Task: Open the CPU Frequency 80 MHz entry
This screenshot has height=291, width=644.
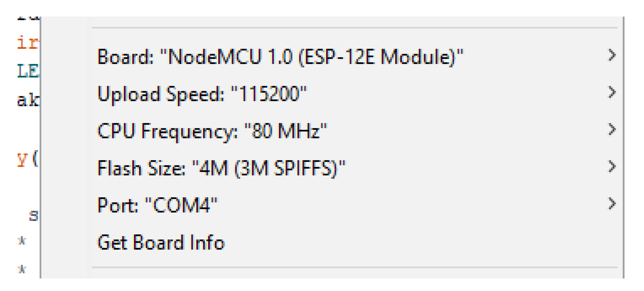Action: [212, 131]
